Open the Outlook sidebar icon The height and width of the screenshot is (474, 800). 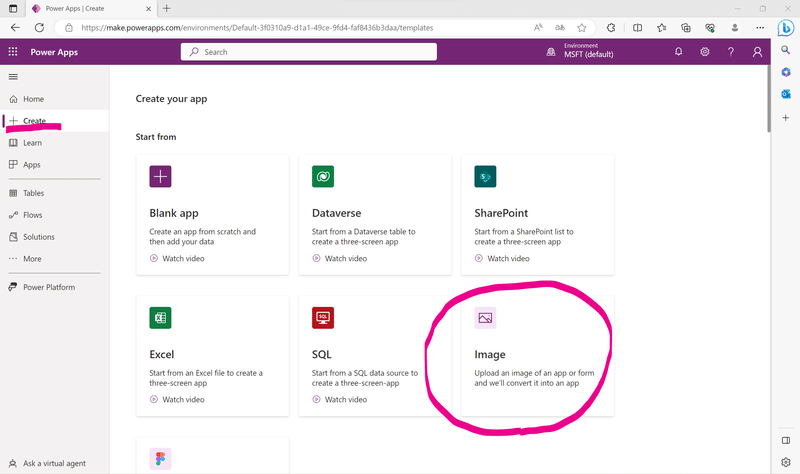786,94
